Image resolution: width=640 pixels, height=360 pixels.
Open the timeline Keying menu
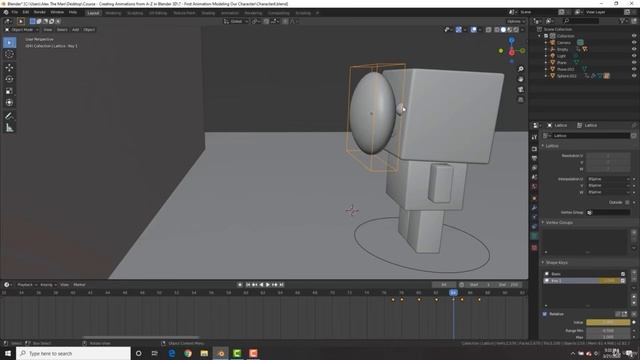pos(48,285)
